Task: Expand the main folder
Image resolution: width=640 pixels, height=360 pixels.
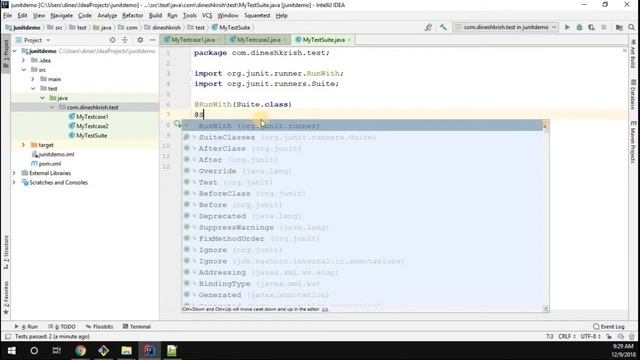Action: tap(33, 79)
